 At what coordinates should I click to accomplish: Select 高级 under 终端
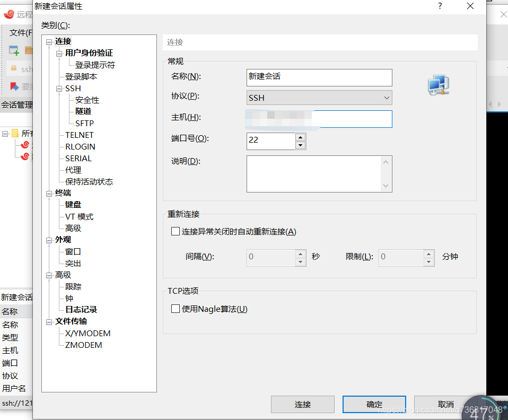coord(73,228)
